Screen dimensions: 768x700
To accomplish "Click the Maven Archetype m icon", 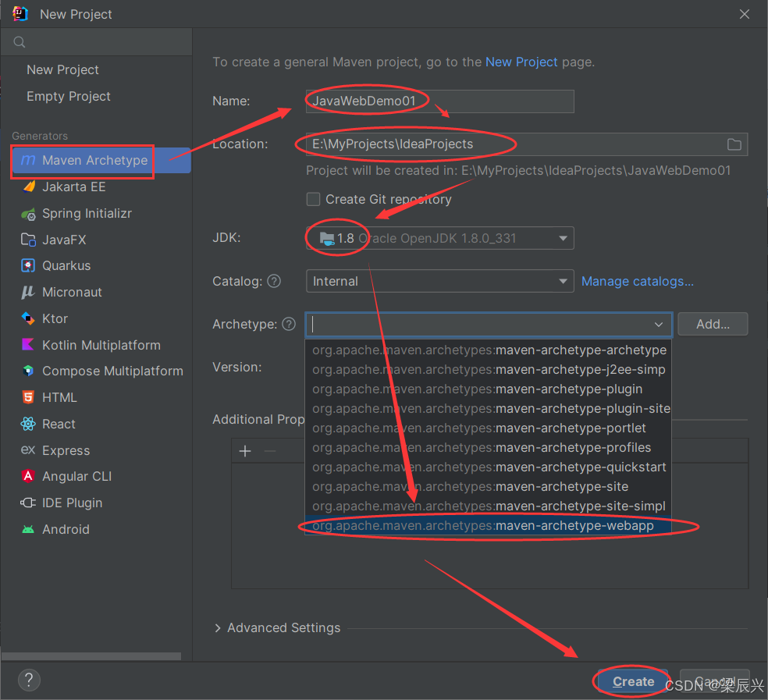I will point(28,160).
